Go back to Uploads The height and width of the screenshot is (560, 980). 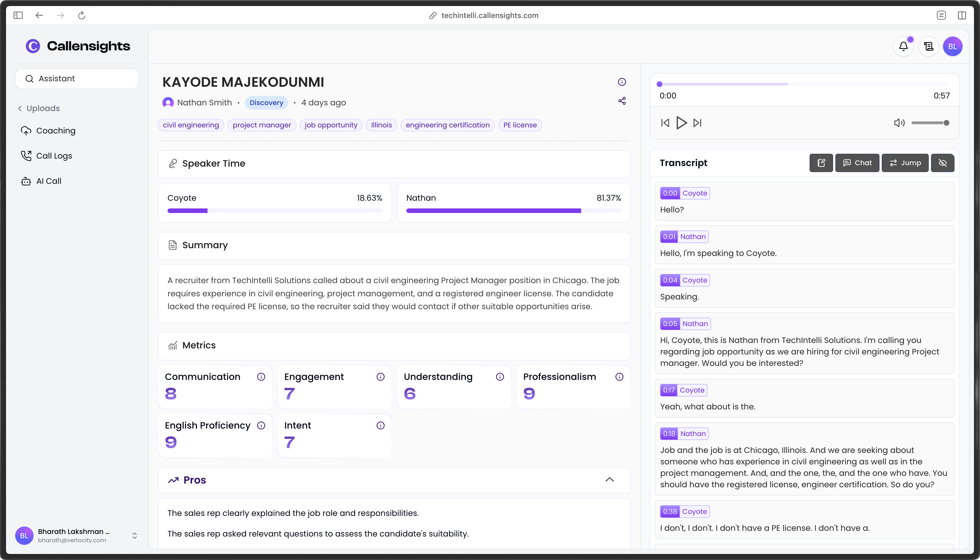pyautogui.click(x=39, y=108)
